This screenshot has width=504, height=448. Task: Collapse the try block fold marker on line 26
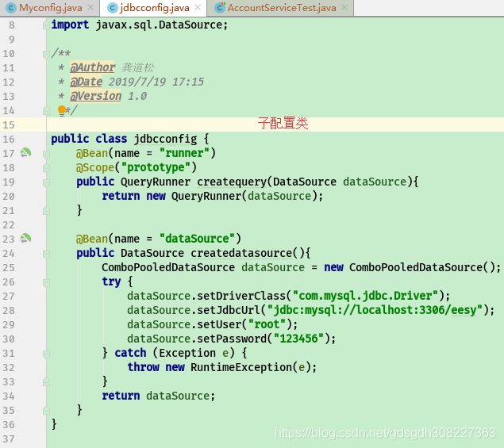click(x=46, y=282)
